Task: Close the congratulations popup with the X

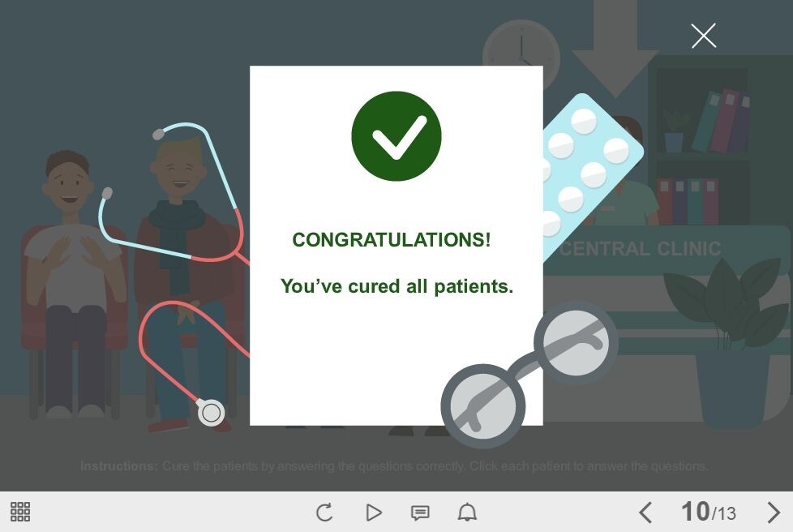Action: [704, 36]
